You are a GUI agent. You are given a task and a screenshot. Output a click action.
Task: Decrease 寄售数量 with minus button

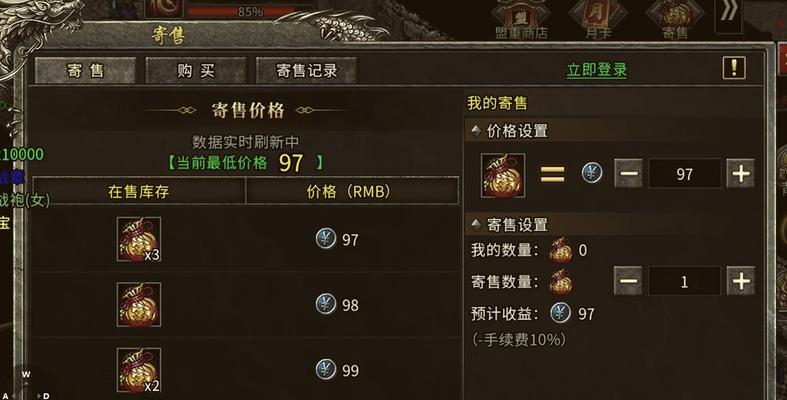628,281
